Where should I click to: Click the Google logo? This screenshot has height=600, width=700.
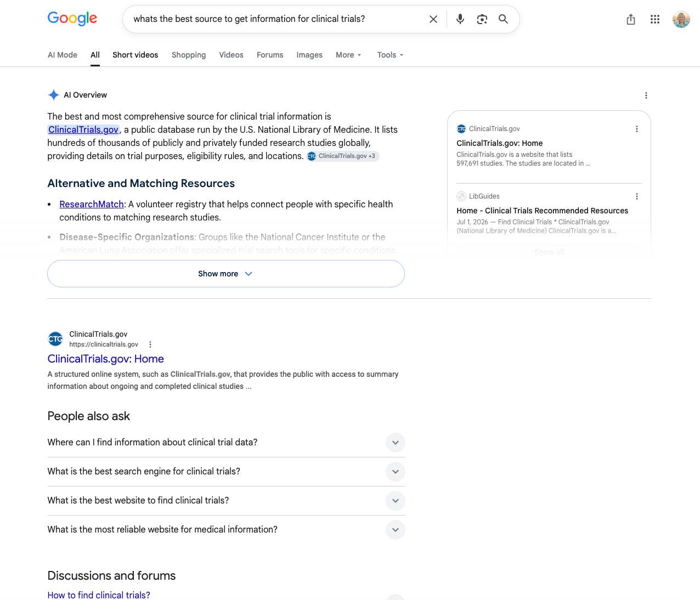pos(72,19)
